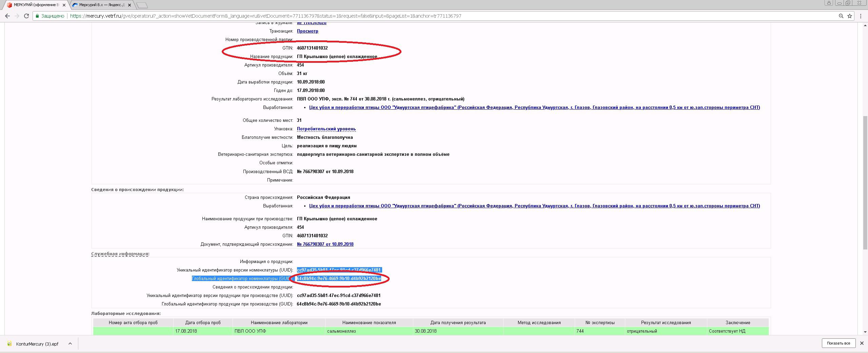Screen dimensions: 868x353
Task: Click scrollbar down arrow
Action: (865, 332)
